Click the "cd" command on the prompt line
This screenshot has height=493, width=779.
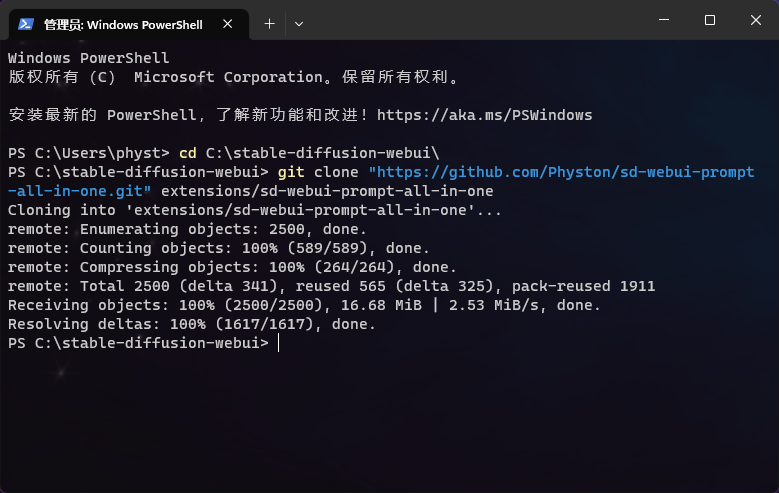coord(187,153)
